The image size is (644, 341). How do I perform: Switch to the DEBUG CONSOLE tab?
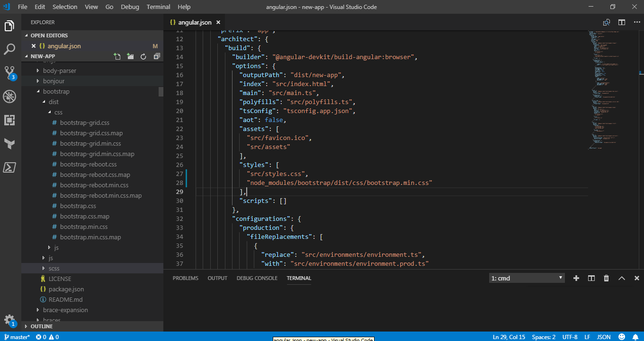pyautogui.click(x=257, y=278)
